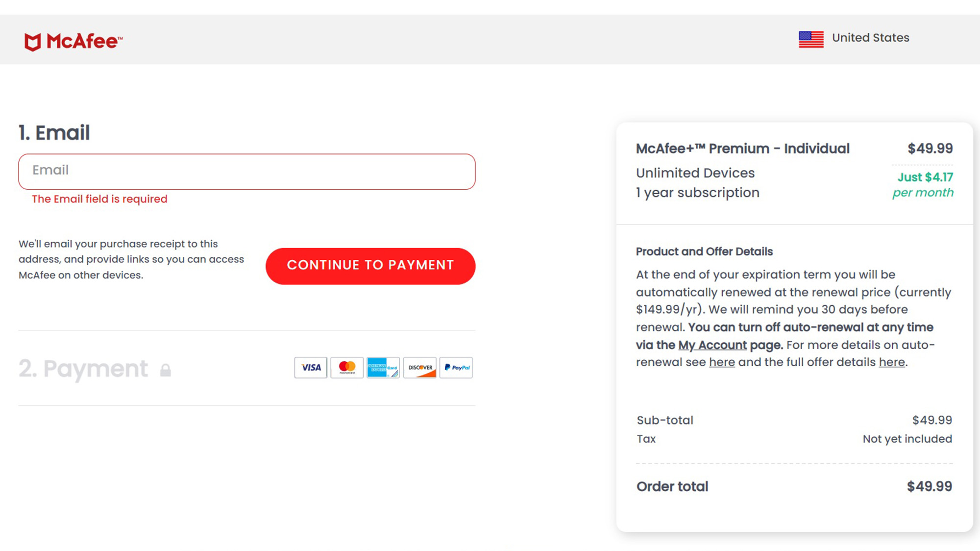Click the McAfee+ Premium - Individual product title
980x551 pixels.
coord(742,149)
